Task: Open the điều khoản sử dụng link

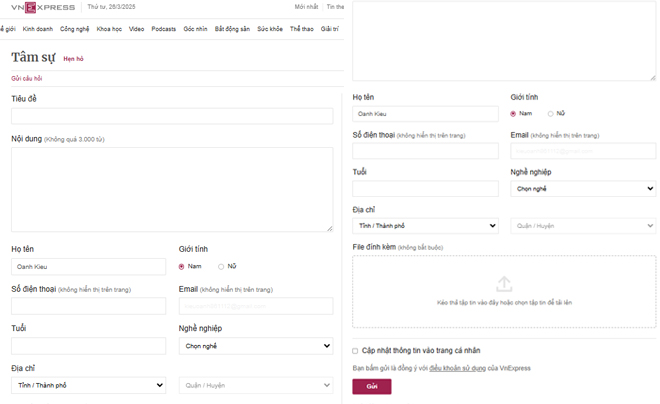Action: [x=458, y=368]
